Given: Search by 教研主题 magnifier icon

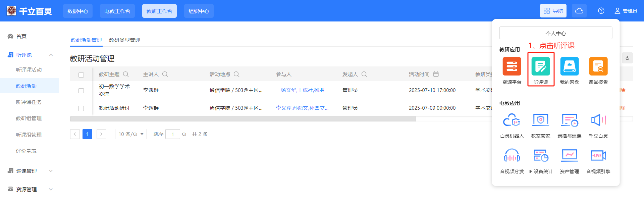Looking at the screenshot, I should click(126, 74).
